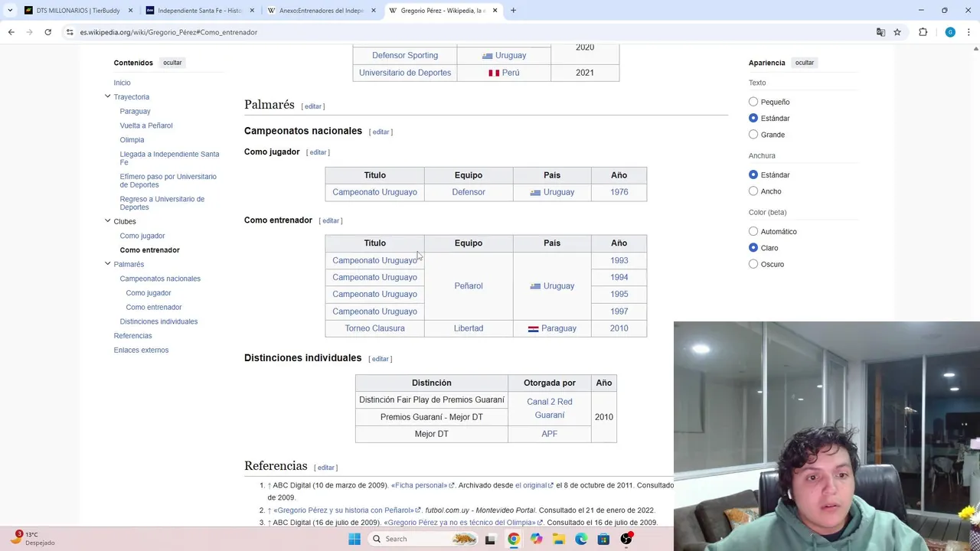
Task: Open Canal 2 Red Guaraní link
Action: click(x=549, y=409)
